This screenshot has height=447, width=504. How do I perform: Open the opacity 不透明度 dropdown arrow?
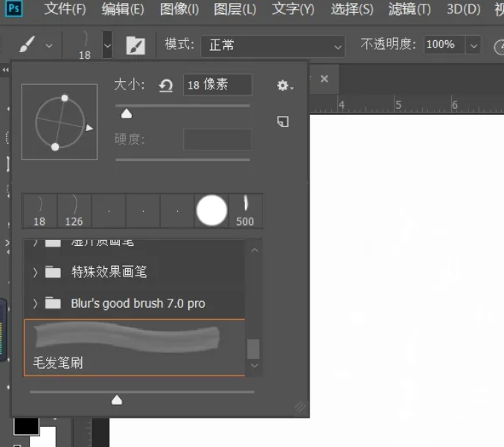473,45
